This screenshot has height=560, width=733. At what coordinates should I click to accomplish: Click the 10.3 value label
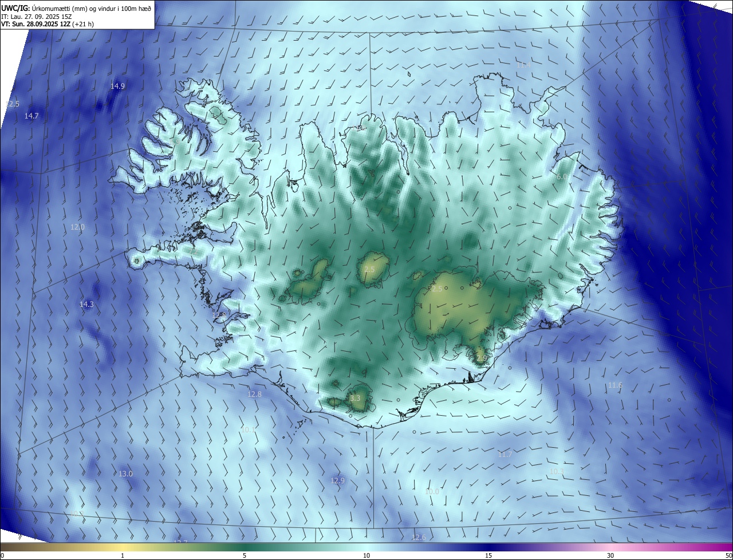click(557, 471)
